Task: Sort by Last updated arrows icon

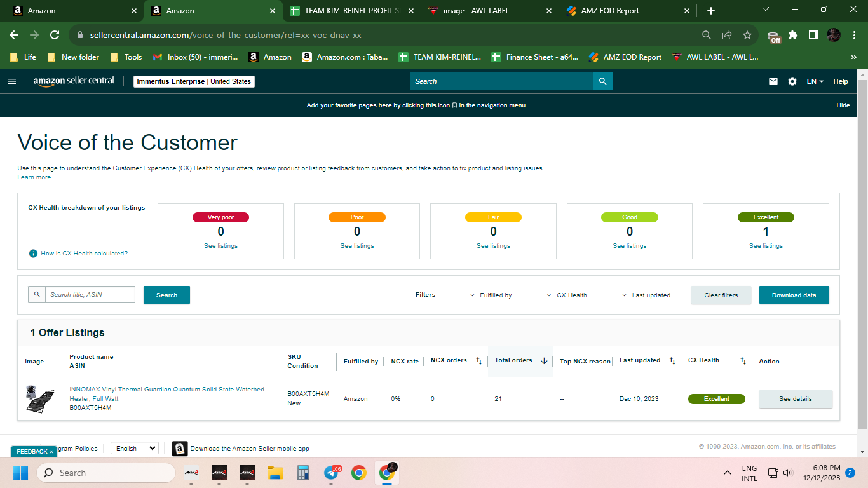Action: coord(672,361)
